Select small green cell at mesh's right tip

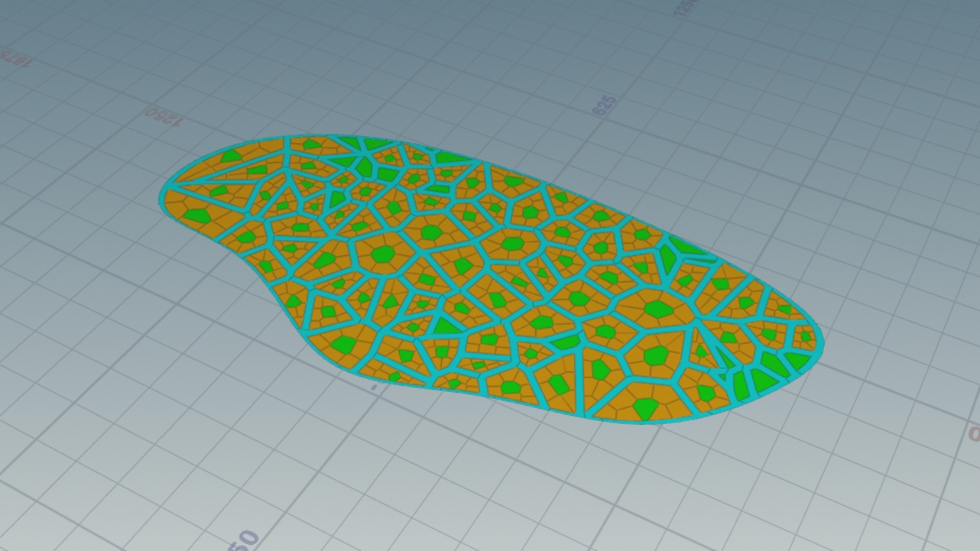(x=805, y=336)
